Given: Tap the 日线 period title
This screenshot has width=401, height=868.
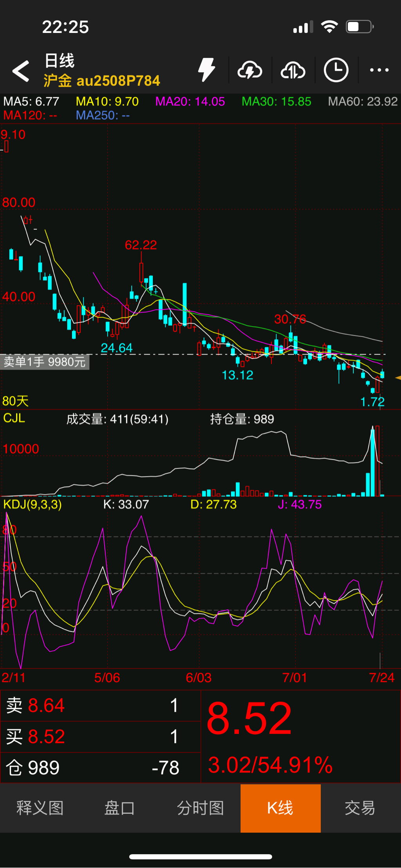Looking at the screenshot, I should (59, 61).
